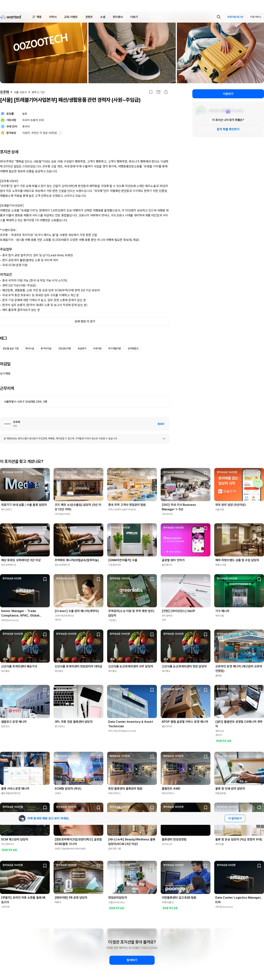264x980 pixels.
Task: Navigate to 프리랜서 menu
Action: pos(118,17)
